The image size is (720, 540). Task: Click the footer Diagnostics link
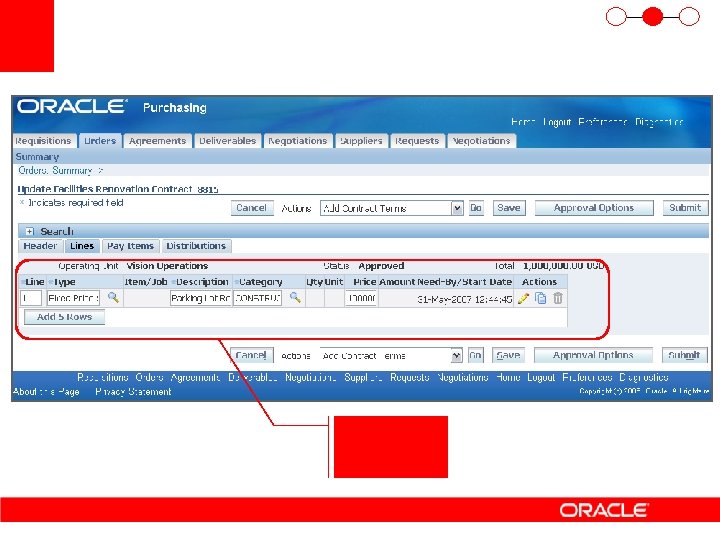point(644,377)
